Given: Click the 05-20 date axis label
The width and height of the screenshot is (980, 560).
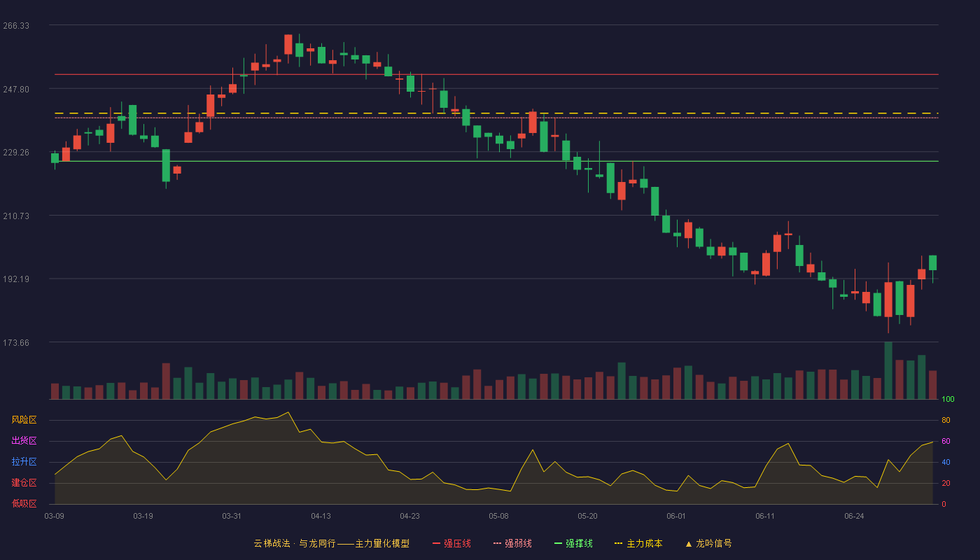Looking at the screenshot, I should (587, 516).
